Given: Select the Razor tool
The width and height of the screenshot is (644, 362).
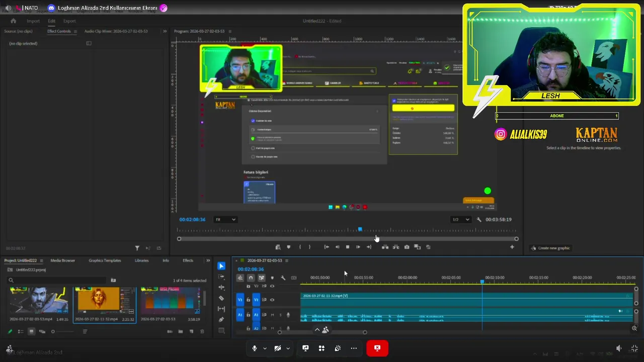Looking at the screenshot, I should pos(221,298).
